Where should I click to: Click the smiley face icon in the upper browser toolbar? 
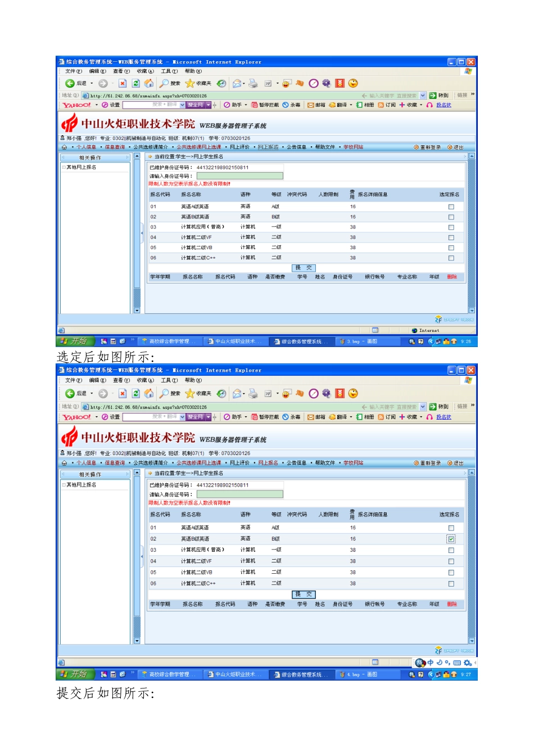[x=353, y=83]
